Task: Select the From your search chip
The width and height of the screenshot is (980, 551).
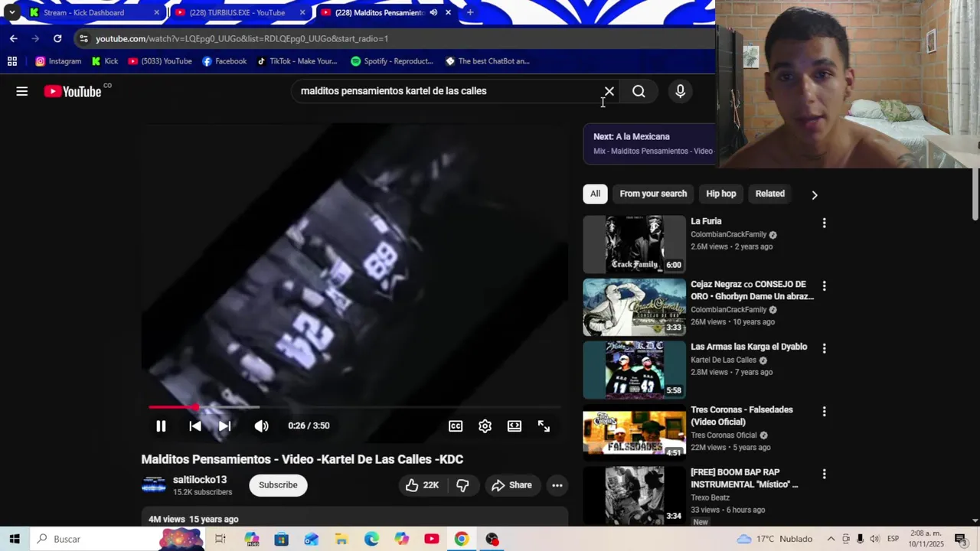Action: pyautogui.click(x=653, y=194)
